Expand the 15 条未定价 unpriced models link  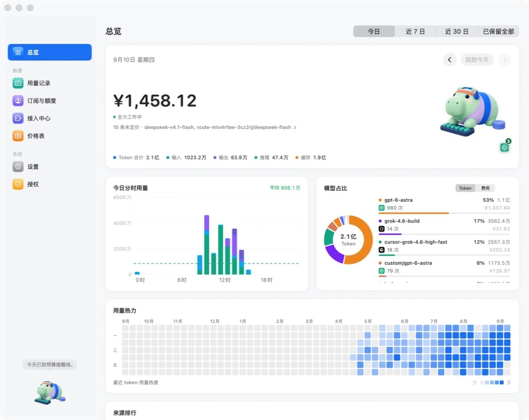coord(205,127)
